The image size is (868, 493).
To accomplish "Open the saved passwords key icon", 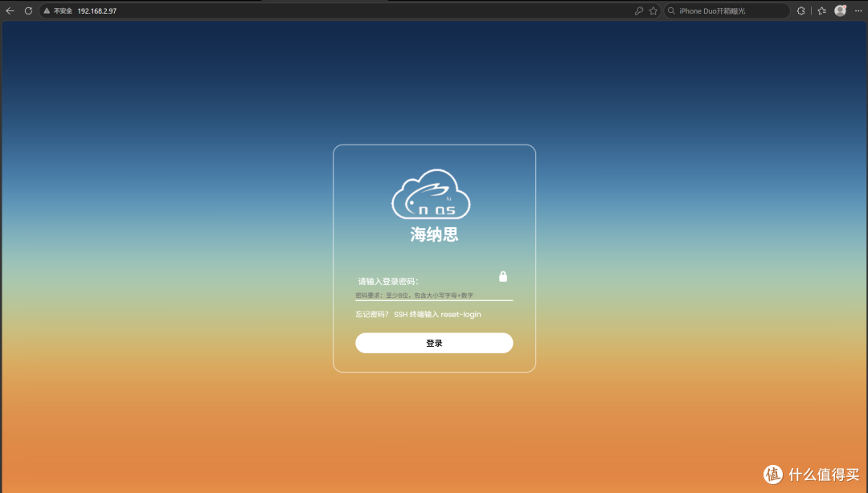I will click(639, 10).
